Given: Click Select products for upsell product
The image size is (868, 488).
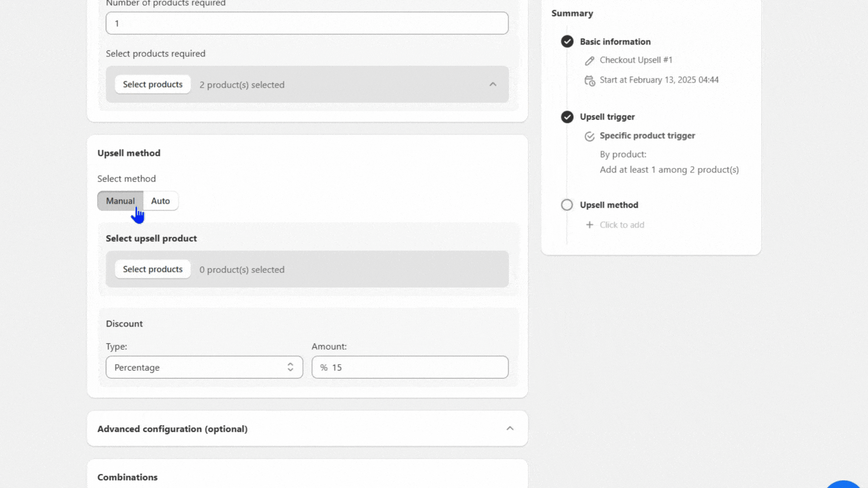Looking at the screenshot, I should (x=153, y=269).
